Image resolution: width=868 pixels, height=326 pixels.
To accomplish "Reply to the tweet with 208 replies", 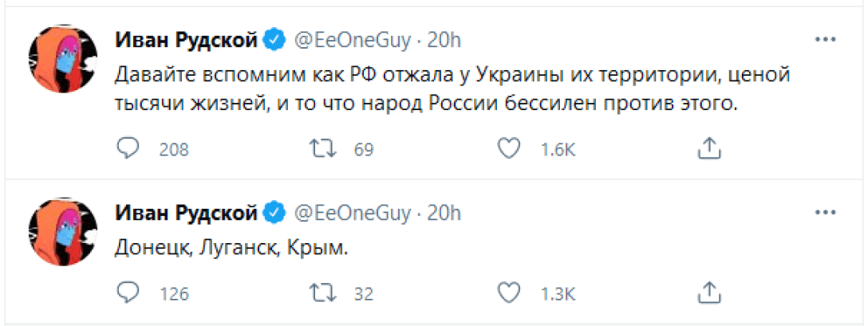I will pyautogui.click(x=128, y=147).
